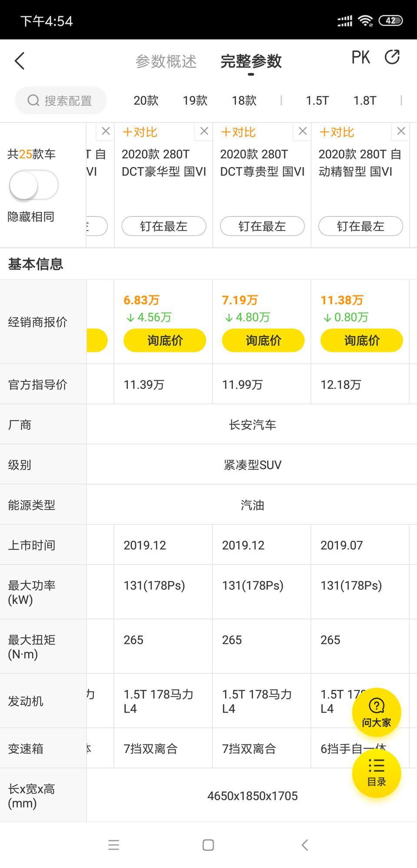Tap the 上市时间 row label
Image resolution: width=417 pixels, height=868 pixels.
click(31, 545)
